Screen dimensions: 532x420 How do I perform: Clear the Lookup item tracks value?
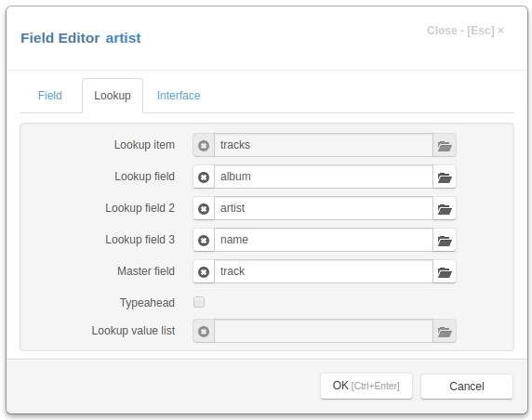(x=204, y=146)
